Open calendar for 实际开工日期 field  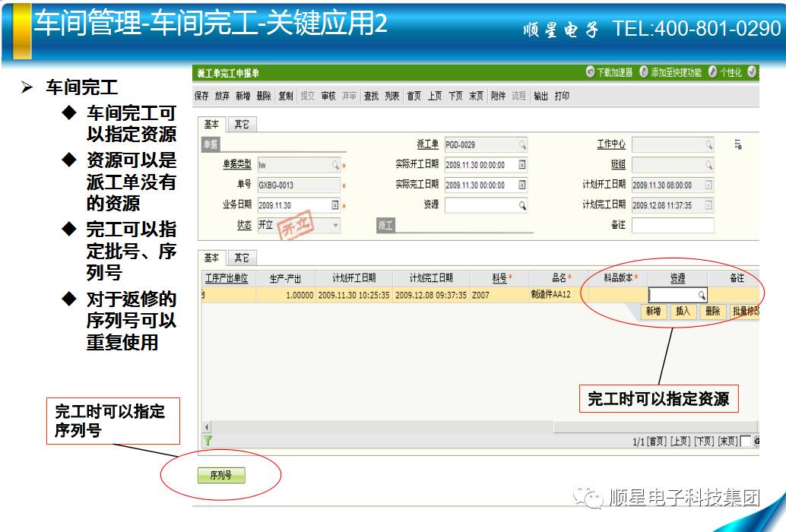[x=522, y=165]
